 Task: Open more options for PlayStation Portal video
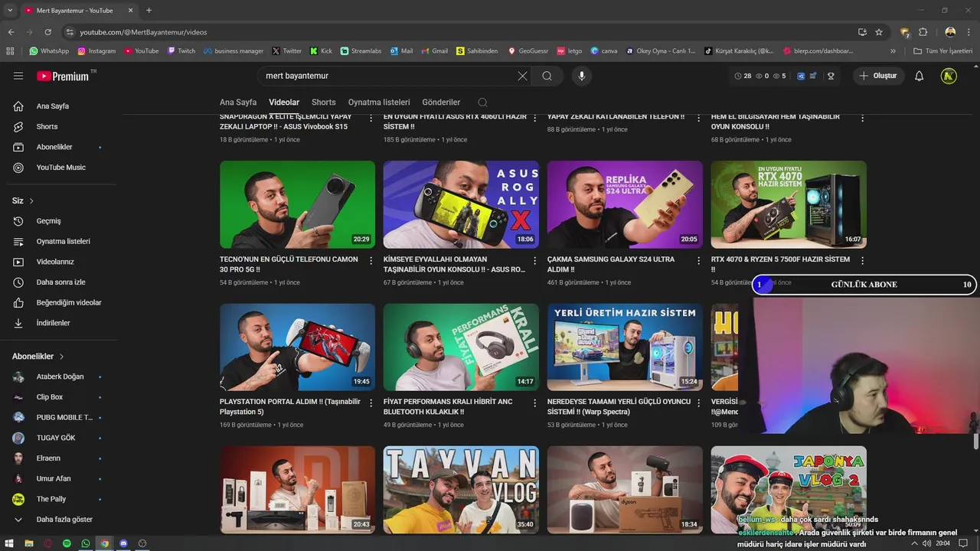click(371, 403)
